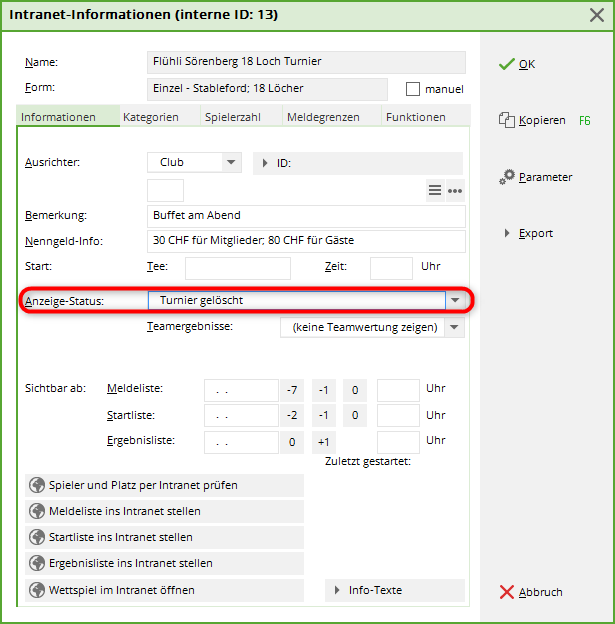Enable the manuel checkbox
The image size is (615, 624).
pos(413,89)
